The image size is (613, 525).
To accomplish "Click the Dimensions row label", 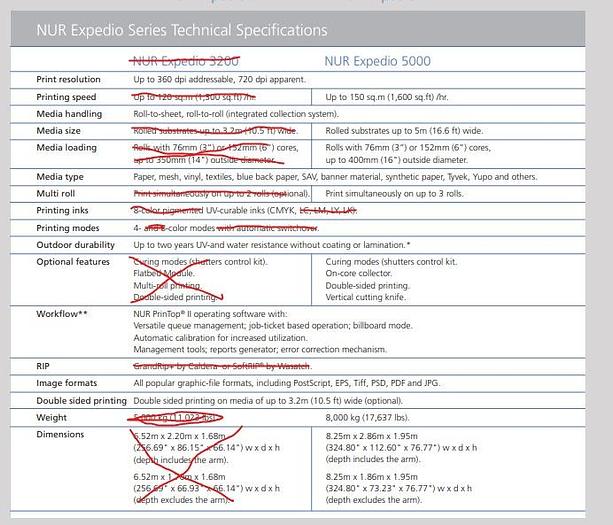I will pos(60,434).
